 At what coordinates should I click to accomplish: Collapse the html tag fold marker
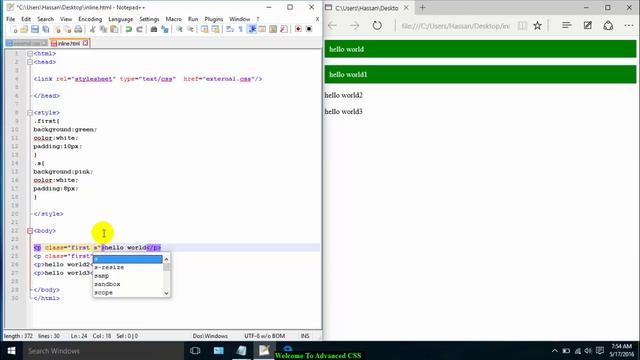coord(30,53)
